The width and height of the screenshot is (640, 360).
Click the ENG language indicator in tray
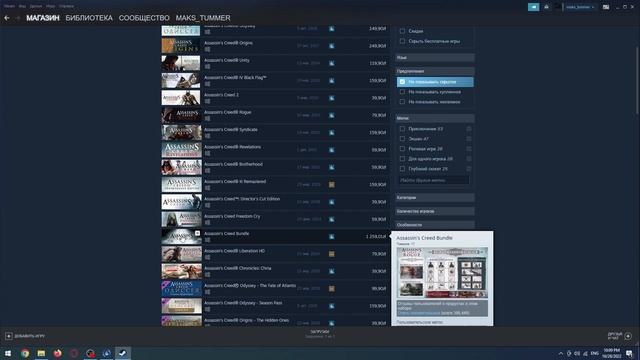pos(595,353)
